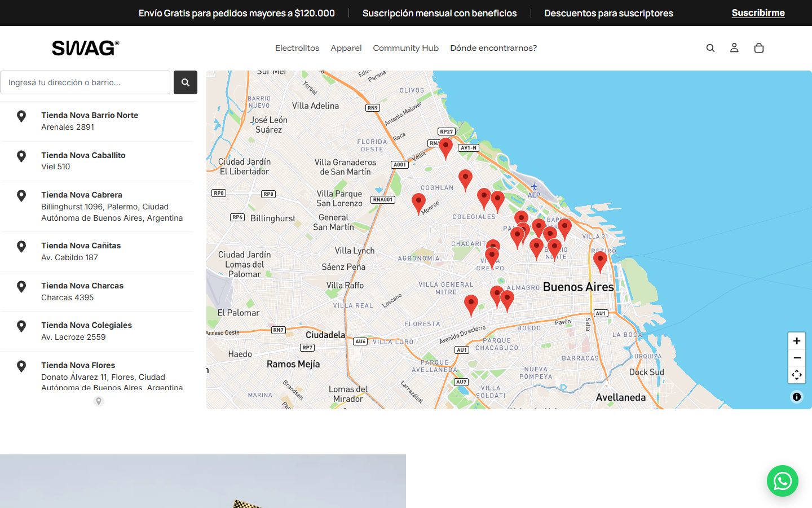Reset map bearing with compass control

pos(797,375)
